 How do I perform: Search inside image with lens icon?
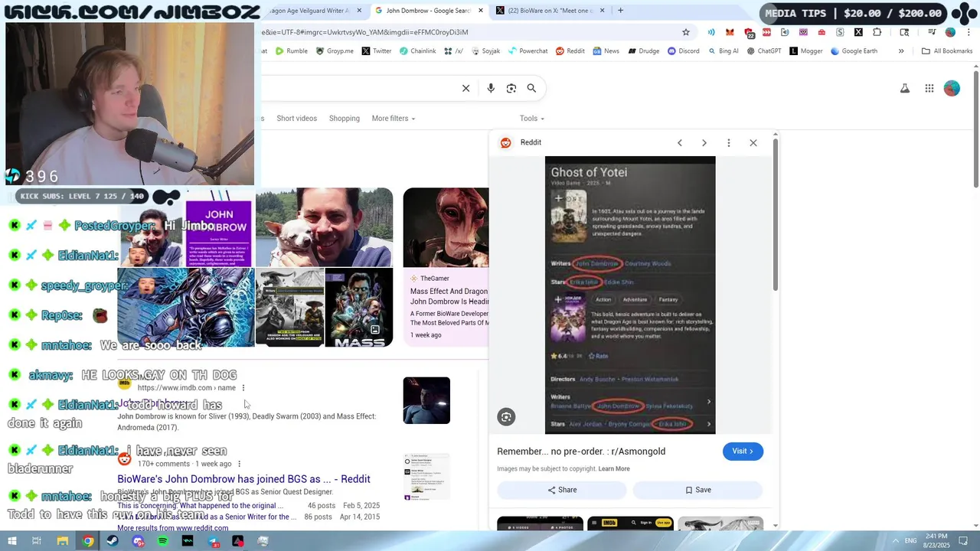(506, 417)
